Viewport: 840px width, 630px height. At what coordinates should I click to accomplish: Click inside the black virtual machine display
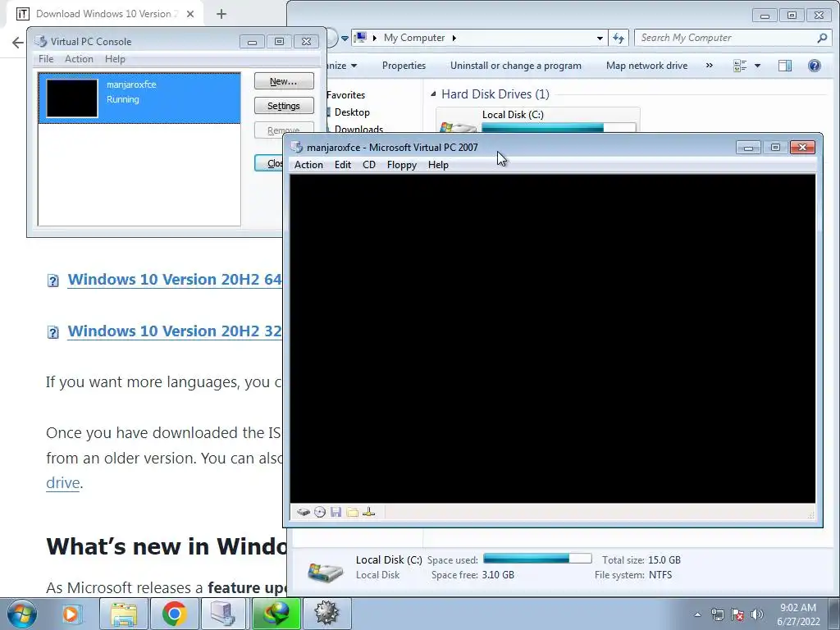pos(552,339)
